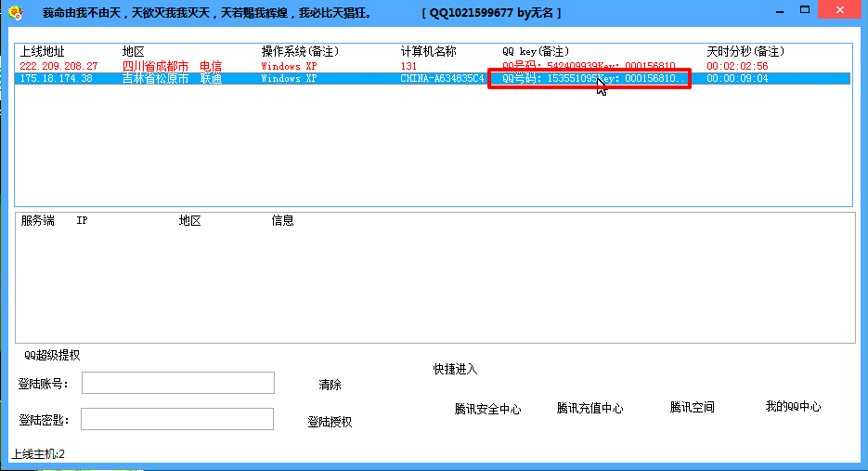Click the 服务端 column header
This screenshot has width=868, height=471.
tap(38, 220)
